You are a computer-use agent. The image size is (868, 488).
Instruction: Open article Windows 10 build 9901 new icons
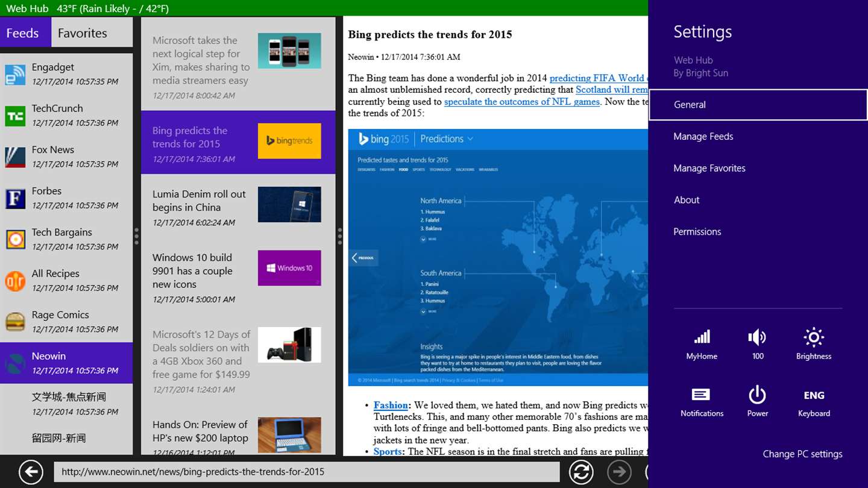[x=192, y=271]
